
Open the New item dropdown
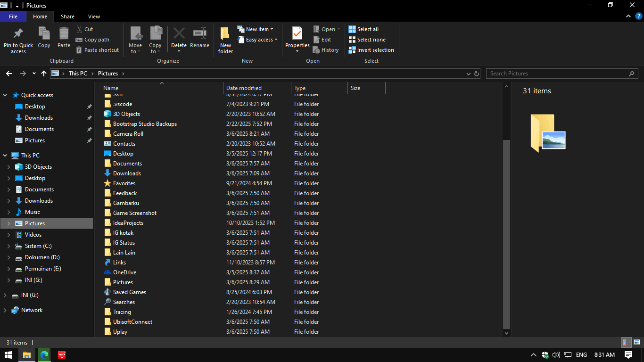tap(256, 29)
